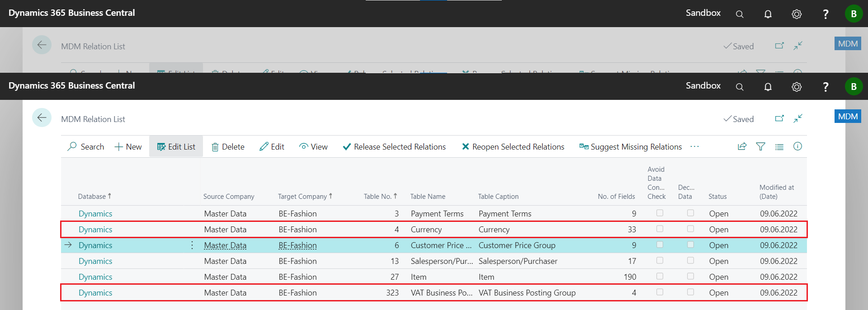This screenshot has height=310, width=868.
Task: Collapse the page with shrink arrows icon
Action: 798,118
